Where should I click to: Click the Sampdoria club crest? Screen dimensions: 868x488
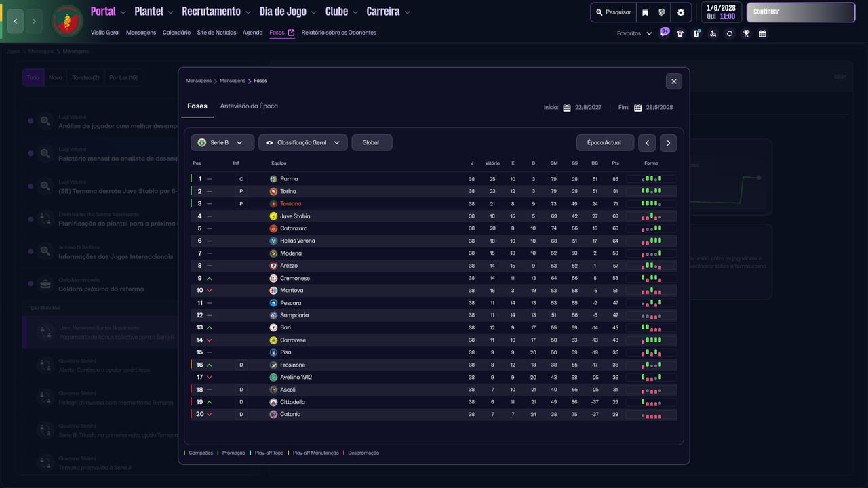coord(273,315)
